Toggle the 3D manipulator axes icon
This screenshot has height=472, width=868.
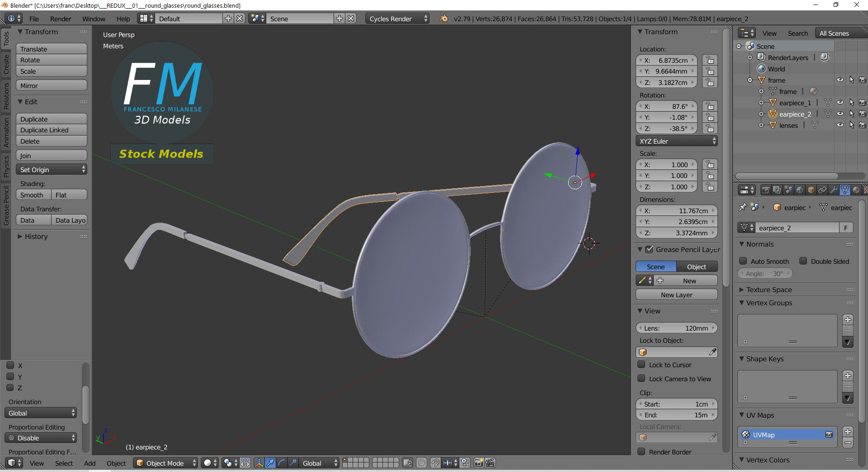(259, 463)
